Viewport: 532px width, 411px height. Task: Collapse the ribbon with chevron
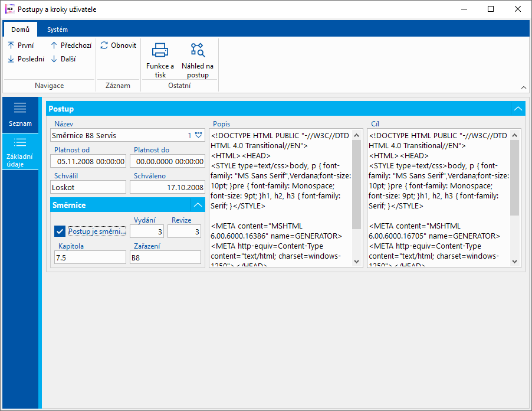523,87
